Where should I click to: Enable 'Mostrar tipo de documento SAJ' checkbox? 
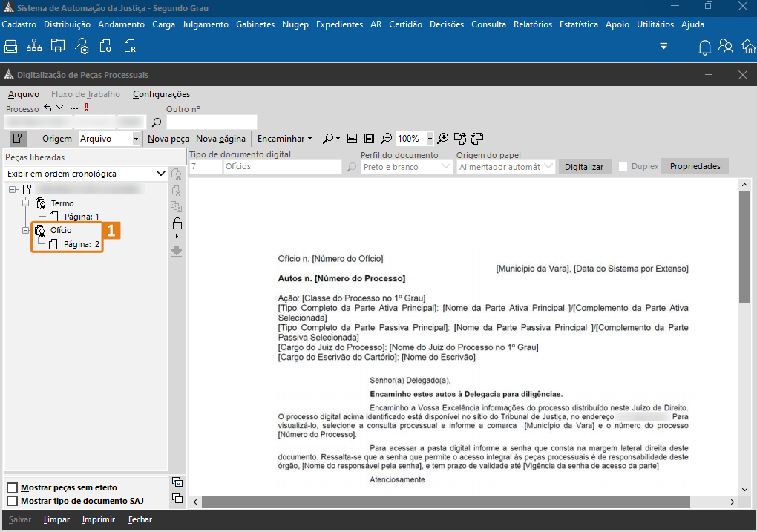pos(13,501)
